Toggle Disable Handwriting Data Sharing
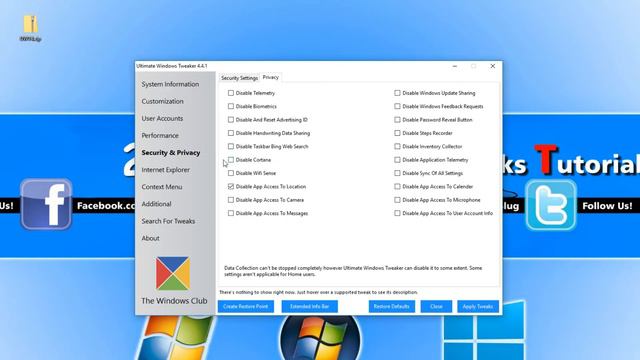This screenshot has height=360, width=640. click(231, 133)
